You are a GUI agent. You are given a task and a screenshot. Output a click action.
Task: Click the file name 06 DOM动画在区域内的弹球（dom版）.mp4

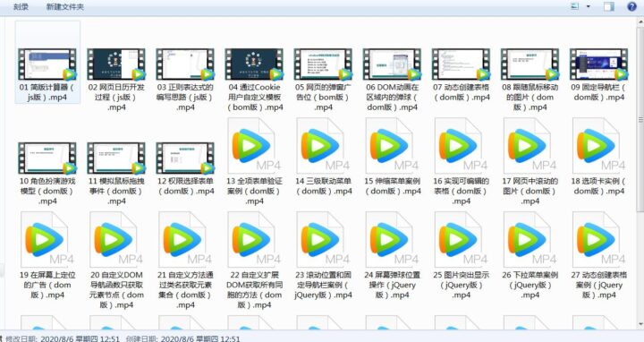[x=393, y=98]
